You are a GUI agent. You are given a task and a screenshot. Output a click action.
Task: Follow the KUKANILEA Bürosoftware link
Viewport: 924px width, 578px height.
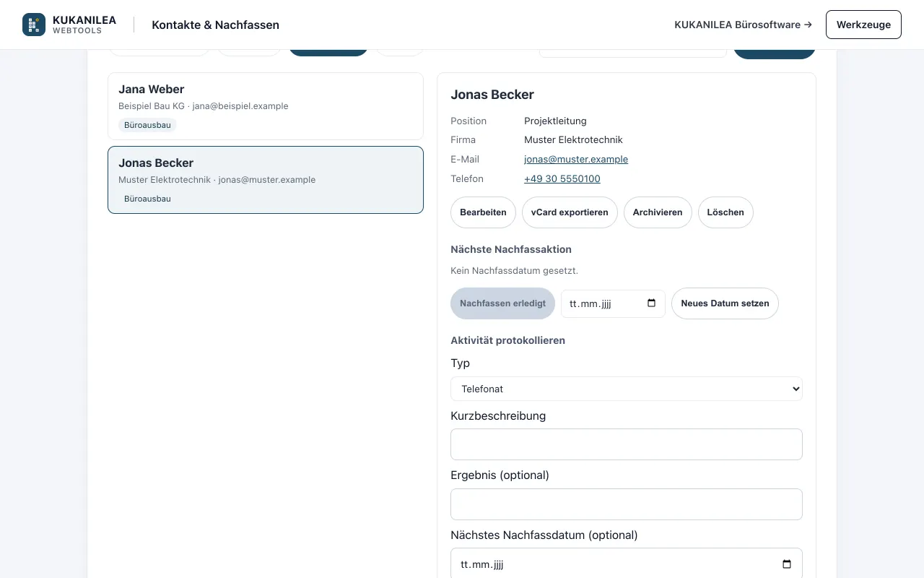point(743,25)
